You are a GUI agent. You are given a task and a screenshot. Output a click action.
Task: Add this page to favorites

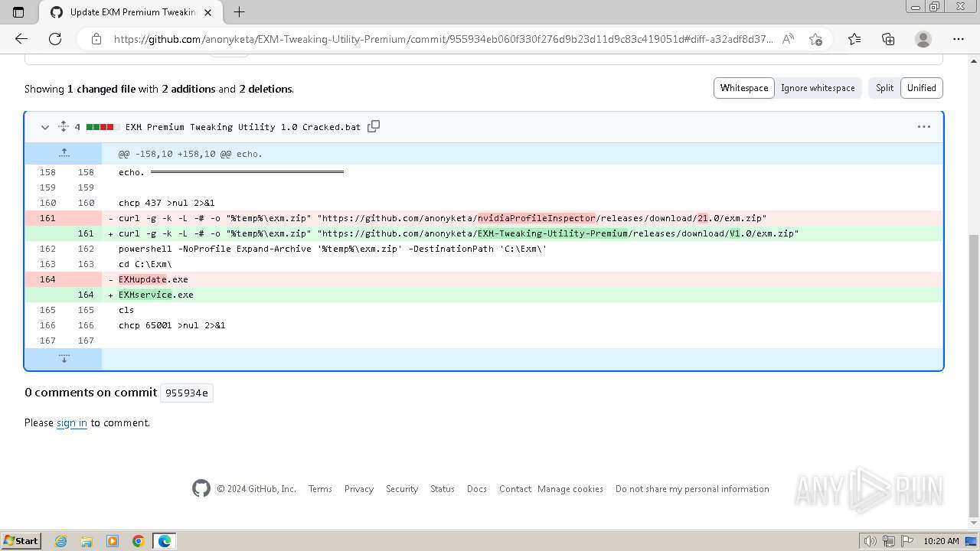[815, 39]
